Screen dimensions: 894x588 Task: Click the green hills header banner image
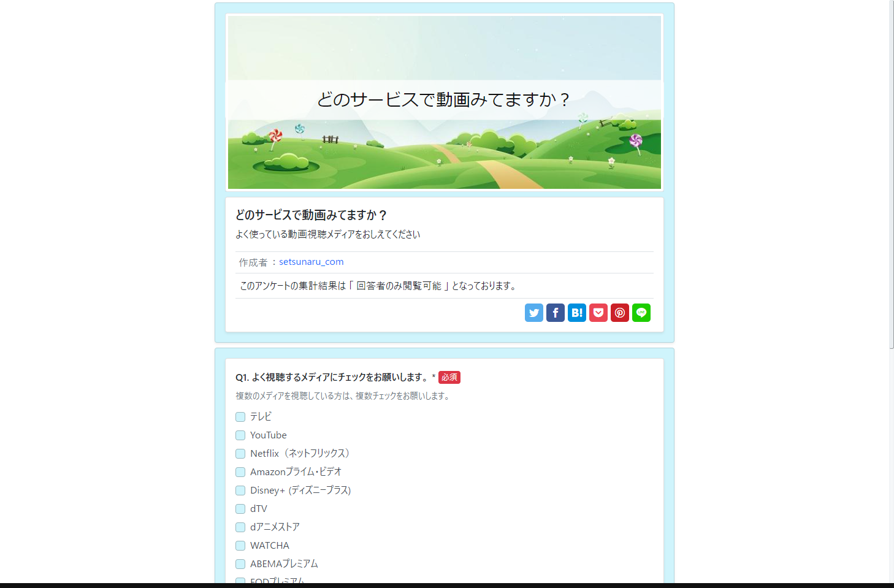(x=445, y=153)
